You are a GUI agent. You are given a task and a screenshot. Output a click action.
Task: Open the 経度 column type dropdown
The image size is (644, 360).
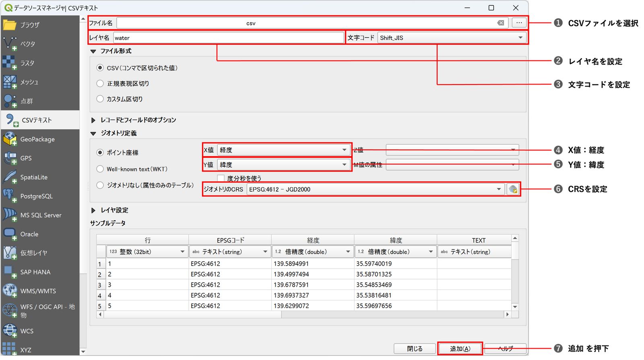click(x=313, y=252)
